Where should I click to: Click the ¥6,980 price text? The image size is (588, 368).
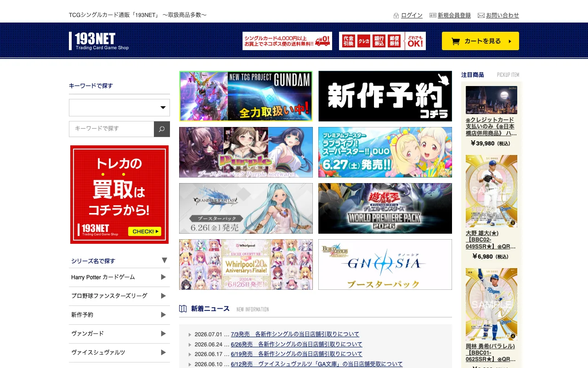click(x=490, y=257)
